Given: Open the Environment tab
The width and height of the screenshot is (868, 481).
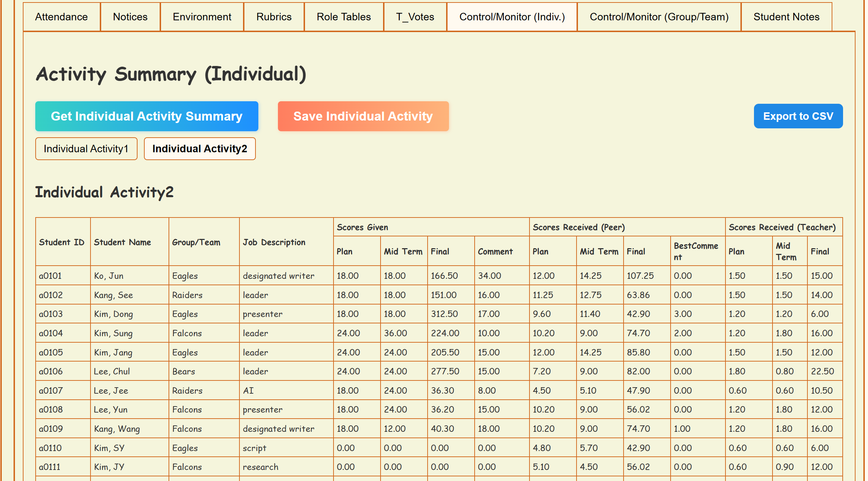Looking at the screenshot, I should [x=202, y=17].
